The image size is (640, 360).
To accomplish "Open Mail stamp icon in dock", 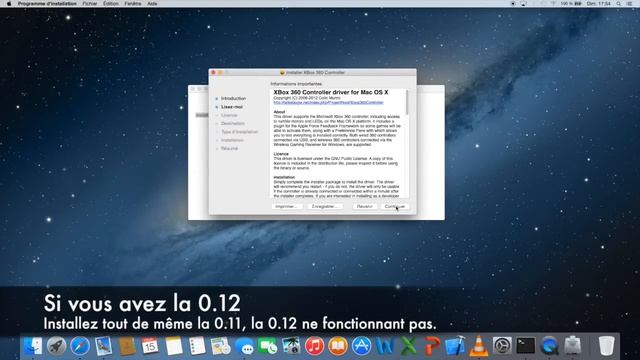I will [x=104, y=346].
